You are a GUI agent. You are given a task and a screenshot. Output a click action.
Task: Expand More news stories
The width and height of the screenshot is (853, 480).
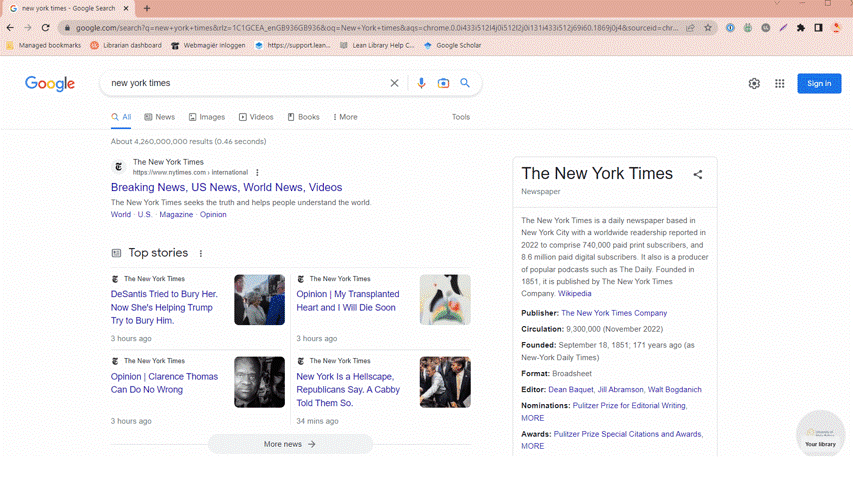point(290,444)
